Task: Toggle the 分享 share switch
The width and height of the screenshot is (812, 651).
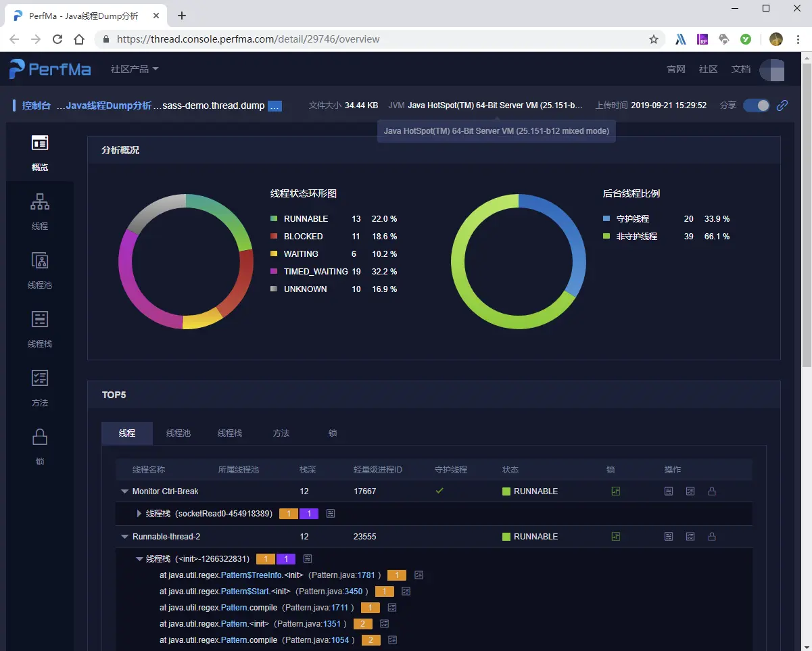Action: click(x=757, y=105)
